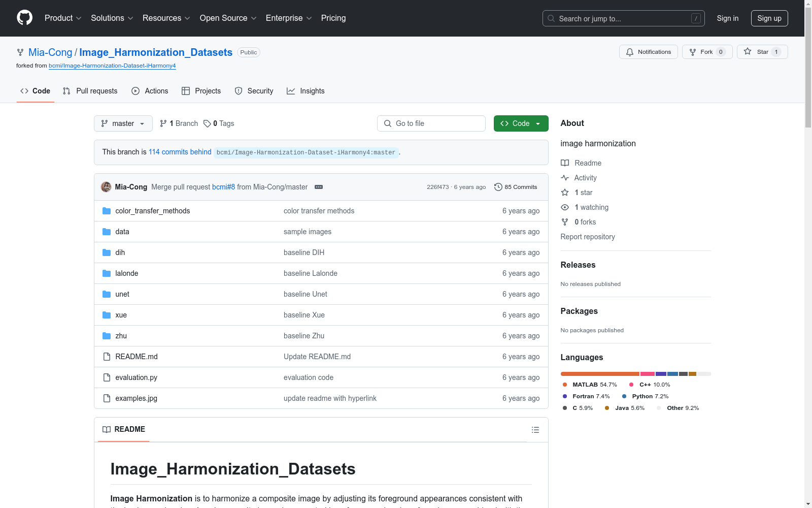The width and height of the screenshot is (812, 508).
Task: Expand the green Code dropdown button
Action: click(521, 123)
